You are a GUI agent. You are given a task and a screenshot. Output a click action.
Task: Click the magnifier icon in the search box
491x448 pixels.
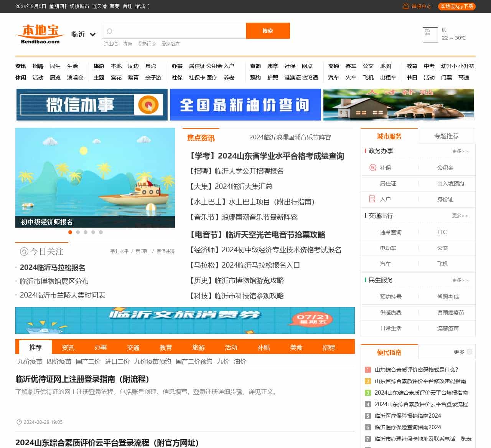[x=109, y=31]
